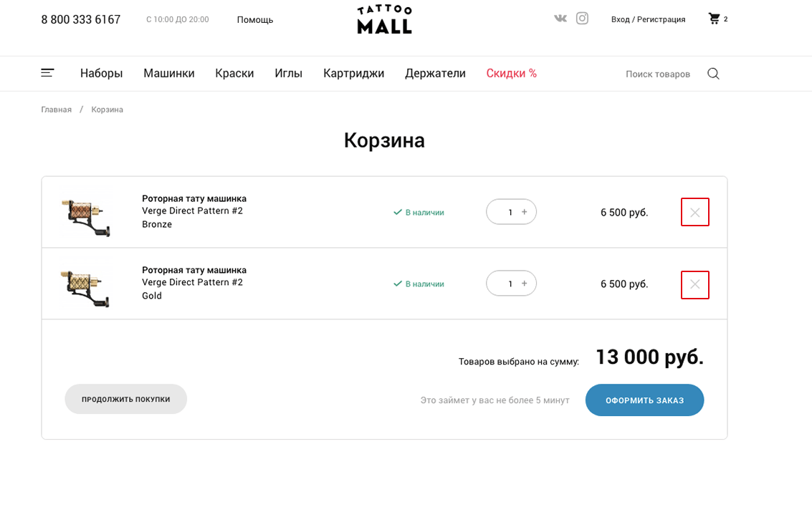812x507 pixels.
Task: Open the Машинки category
Action: point(168,73)
